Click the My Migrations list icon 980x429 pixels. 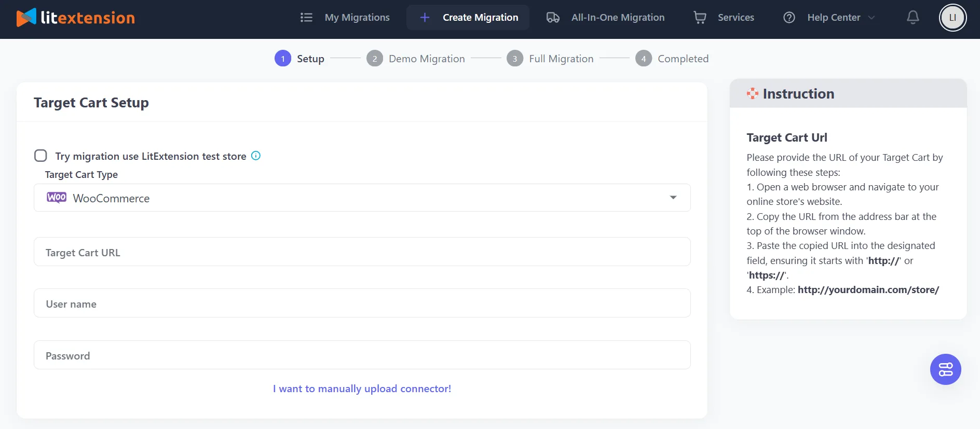pos(306,18)
